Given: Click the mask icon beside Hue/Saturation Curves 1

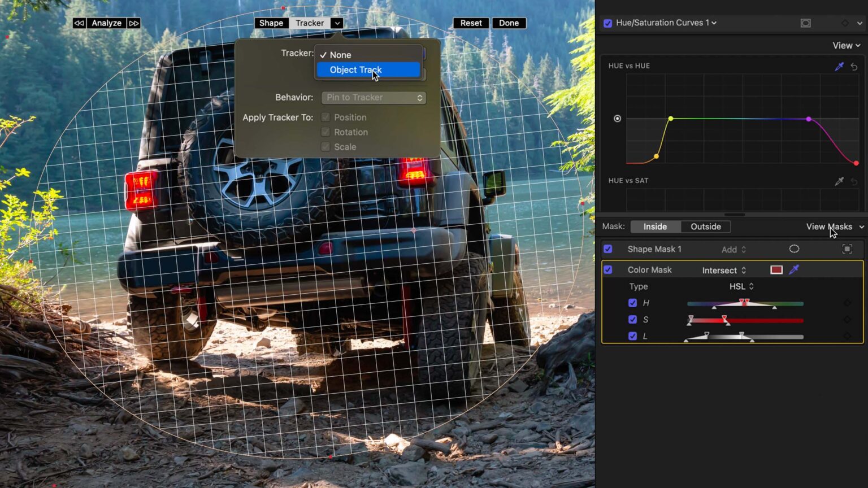Looking at the screenshot, I should pyautogui.click(x=805, y=23).
